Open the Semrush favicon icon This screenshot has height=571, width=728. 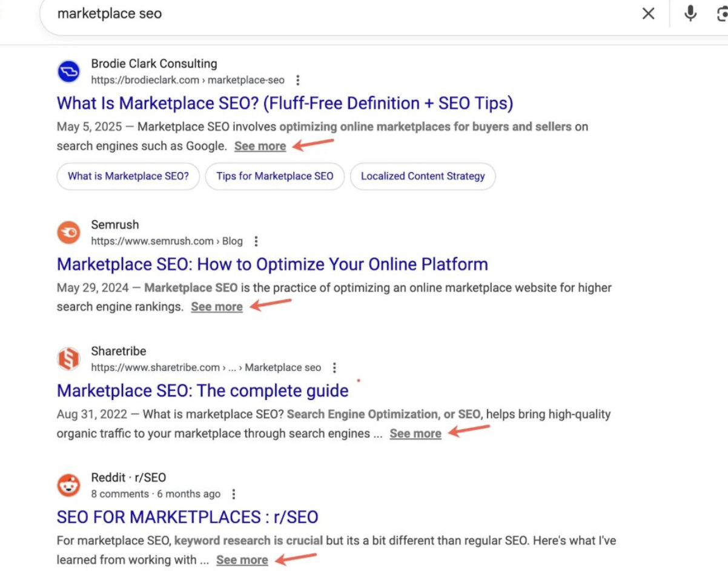click(x=68, y=233)
